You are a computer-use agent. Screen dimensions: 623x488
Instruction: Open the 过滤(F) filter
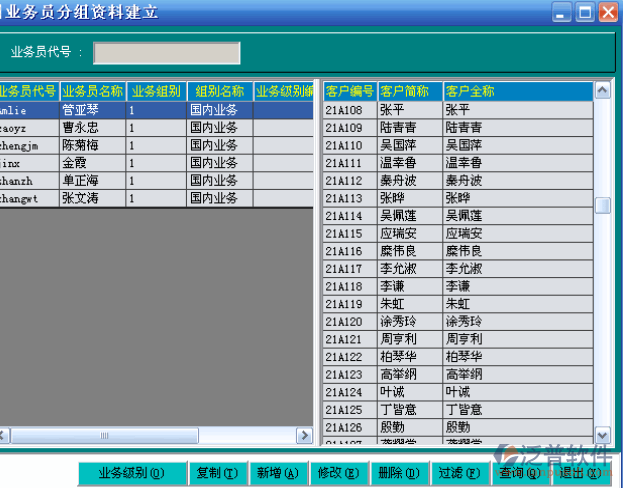click(459, 473)
